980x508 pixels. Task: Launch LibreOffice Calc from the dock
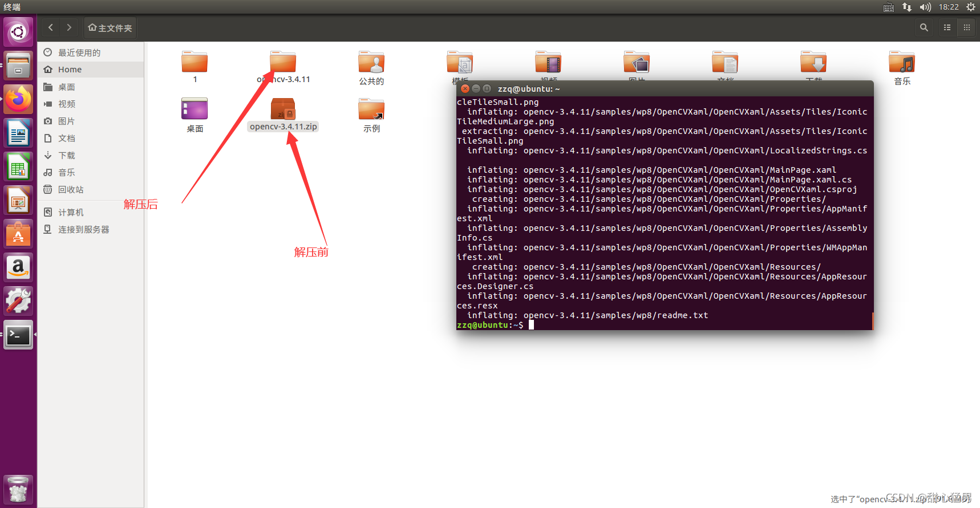(x=18, y=167)
